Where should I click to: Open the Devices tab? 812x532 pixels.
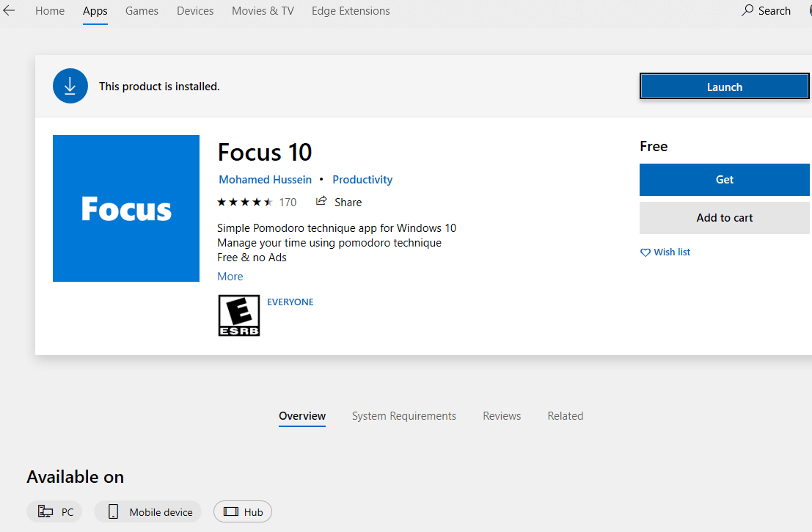[195, 11]
